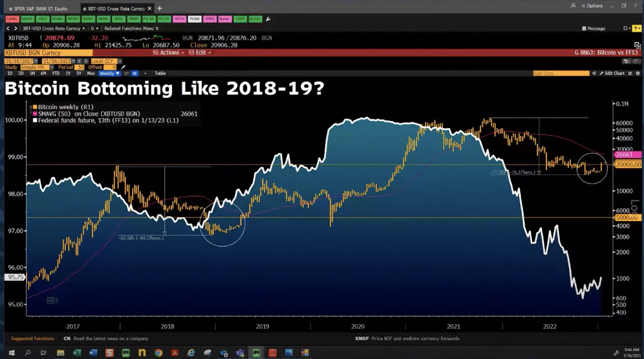Click the green HELP button
The image size is (644, 359).
pos(42,19)
